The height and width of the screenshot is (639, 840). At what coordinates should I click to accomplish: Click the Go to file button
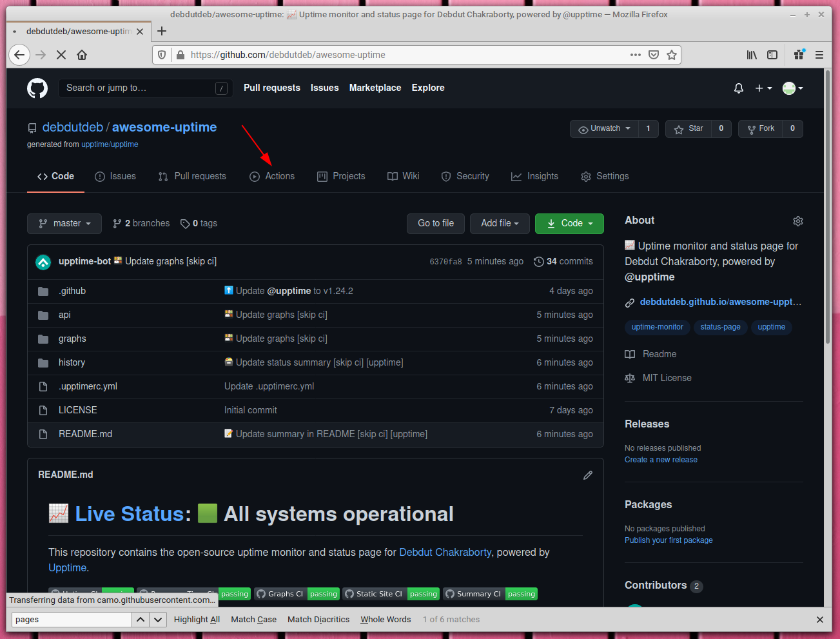click(435, 223)
